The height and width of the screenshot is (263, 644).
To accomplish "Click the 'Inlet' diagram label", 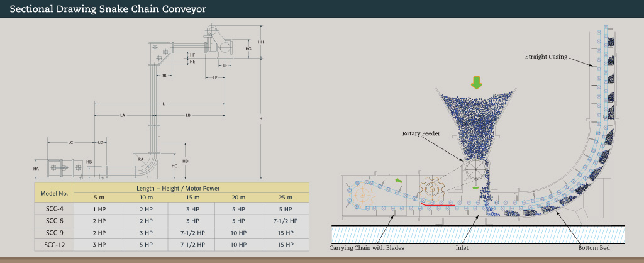I will (462, 248).
